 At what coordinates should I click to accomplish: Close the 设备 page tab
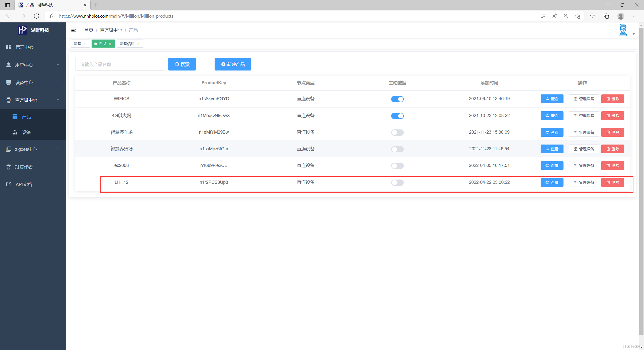pyautogui.click(x=85, y=44)
